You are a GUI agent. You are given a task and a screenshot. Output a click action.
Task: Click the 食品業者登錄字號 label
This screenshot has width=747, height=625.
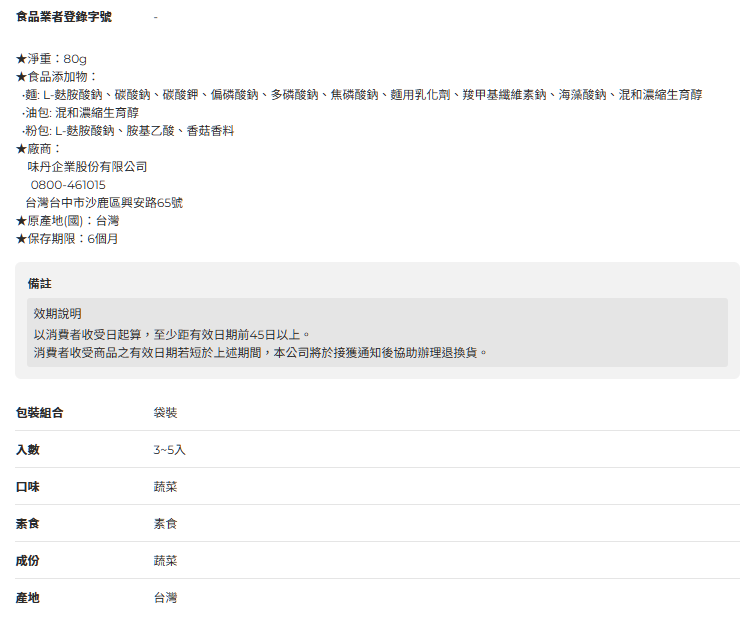point(64,17)
